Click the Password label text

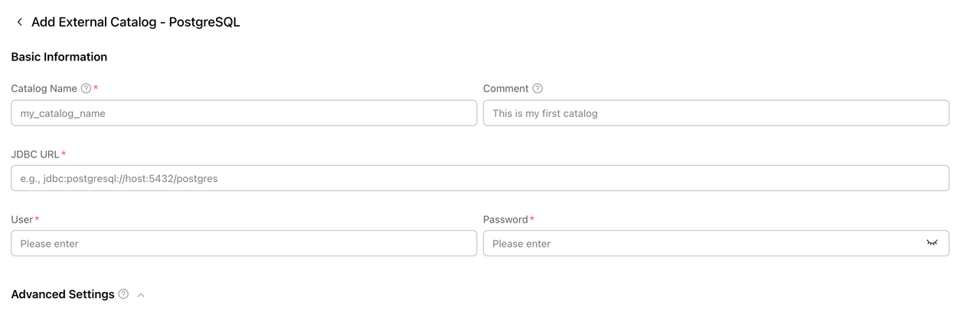point(505,219)
